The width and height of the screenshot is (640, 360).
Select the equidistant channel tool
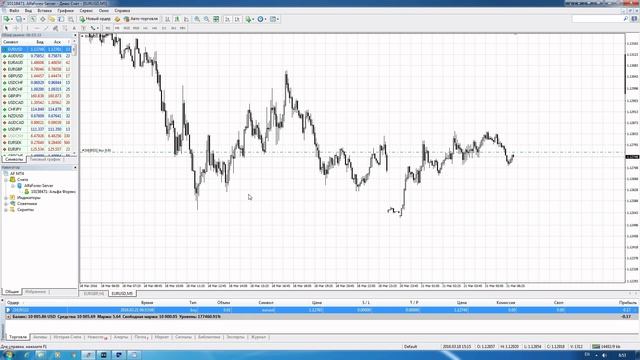(x=55, y=28)
